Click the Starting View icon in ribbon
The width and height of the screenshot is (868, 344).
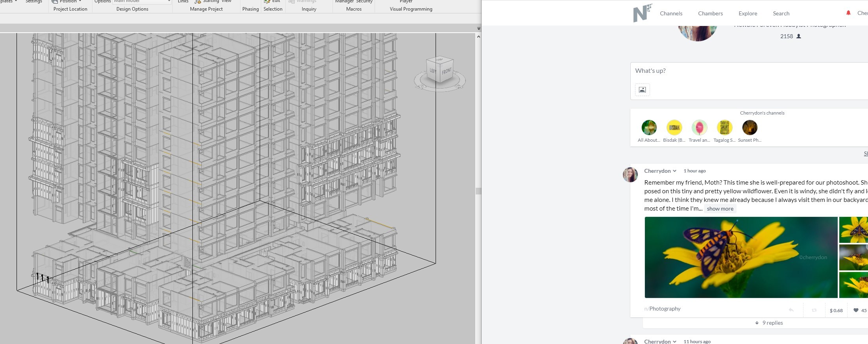point(198,2)
